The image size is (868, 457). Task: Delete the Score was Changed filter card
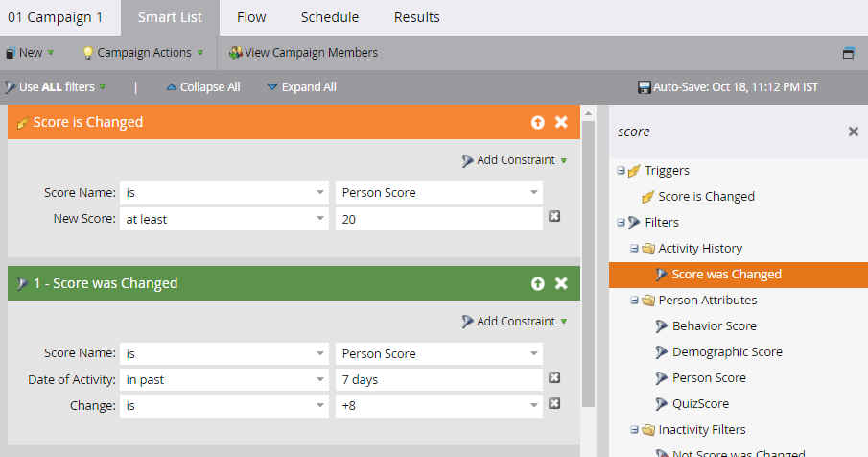coord(562,283)
